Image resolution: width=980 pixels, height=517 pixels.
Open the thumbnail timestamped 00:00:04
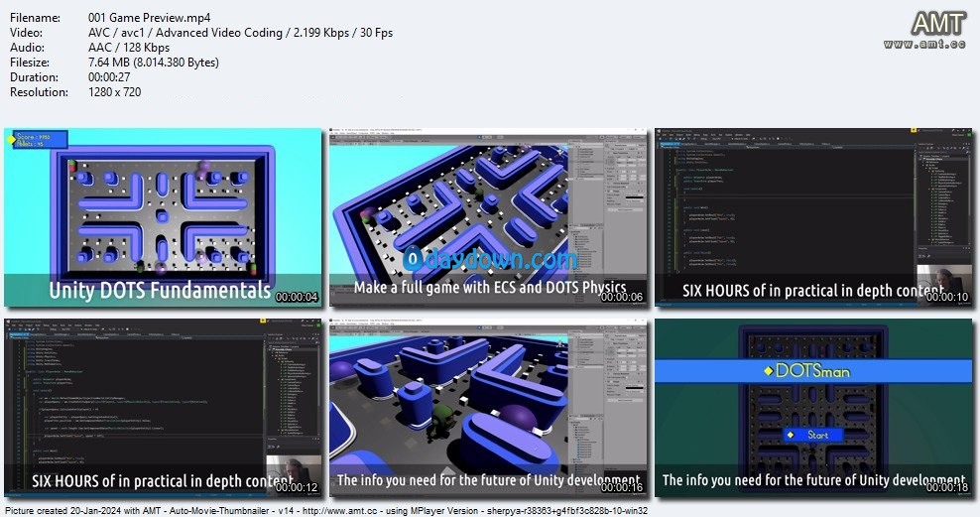pyautogui.click(x=163, y=217)
